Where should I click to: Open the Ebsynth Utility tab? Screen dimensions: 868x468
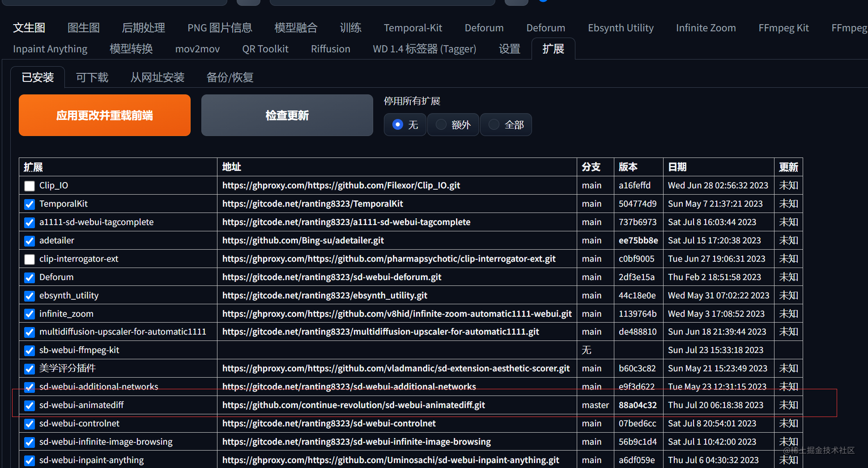pyautogui.click(x=621, y=28)
